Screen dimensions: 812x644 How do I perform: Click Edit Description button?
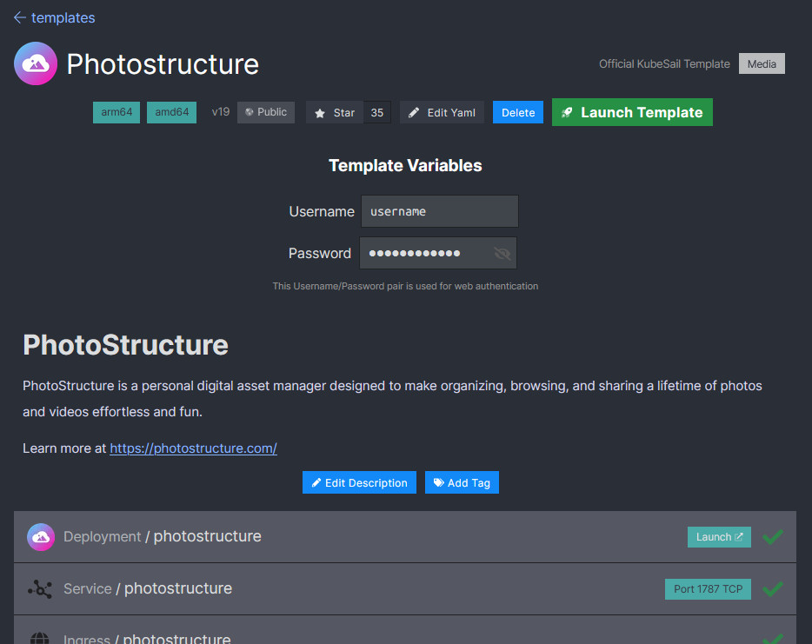pos(359,482)
